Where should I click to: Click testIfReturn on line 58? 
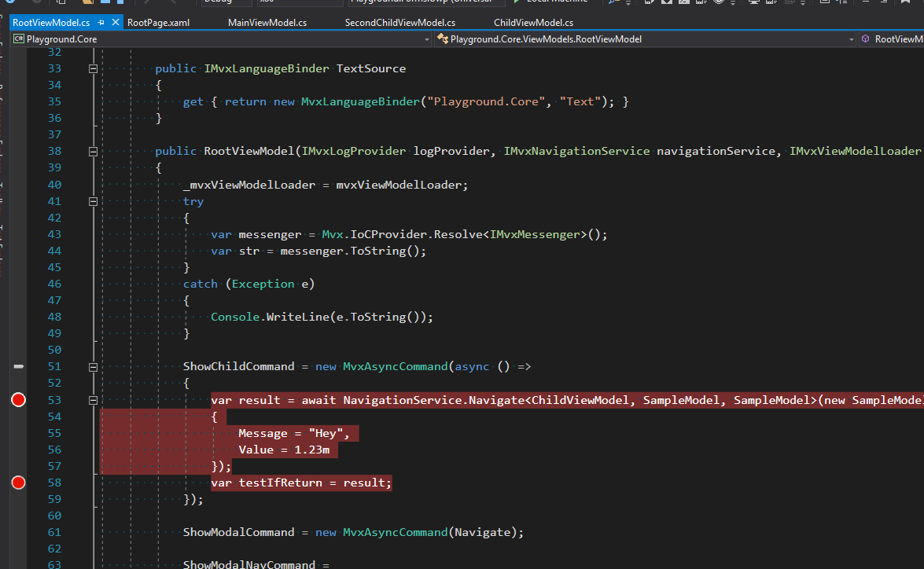point(281,483)
